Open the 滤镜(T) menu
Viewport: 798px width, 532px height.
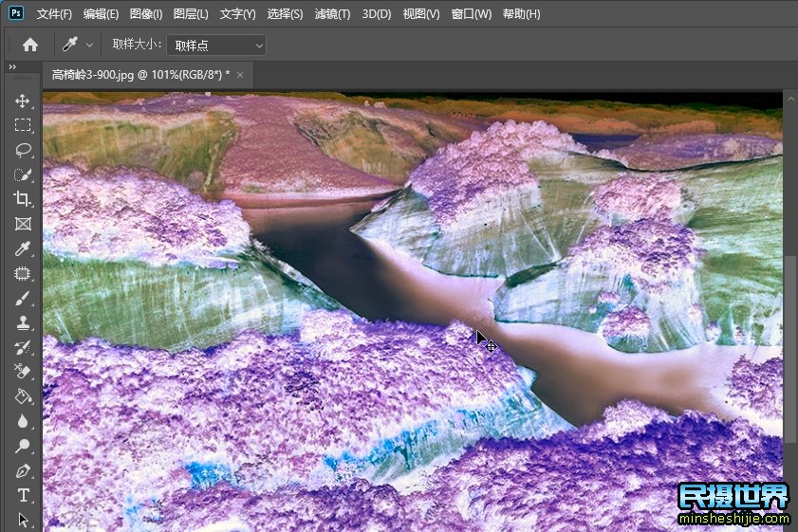click(x=332, y=14)
